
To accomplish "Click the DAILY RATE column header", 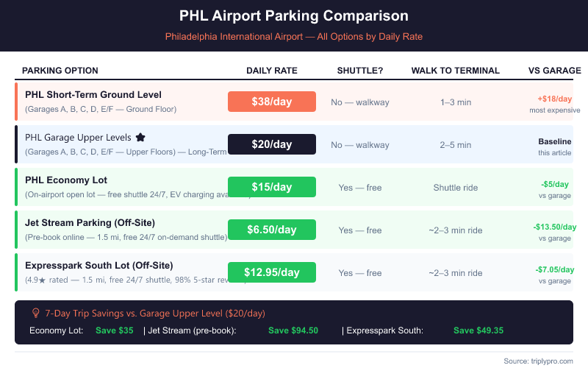I will click(272, 71).
